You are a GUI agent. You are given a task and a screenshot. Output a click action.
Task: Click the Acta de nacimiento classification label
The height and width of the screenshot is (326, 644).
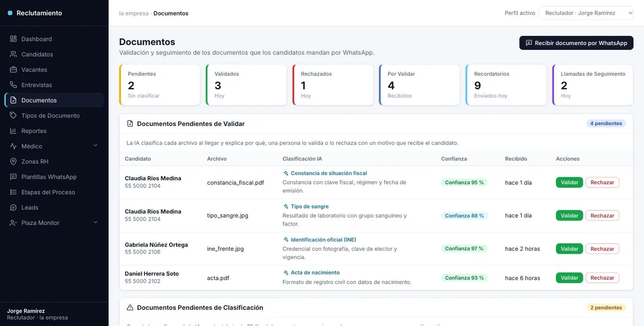(315, 272)
